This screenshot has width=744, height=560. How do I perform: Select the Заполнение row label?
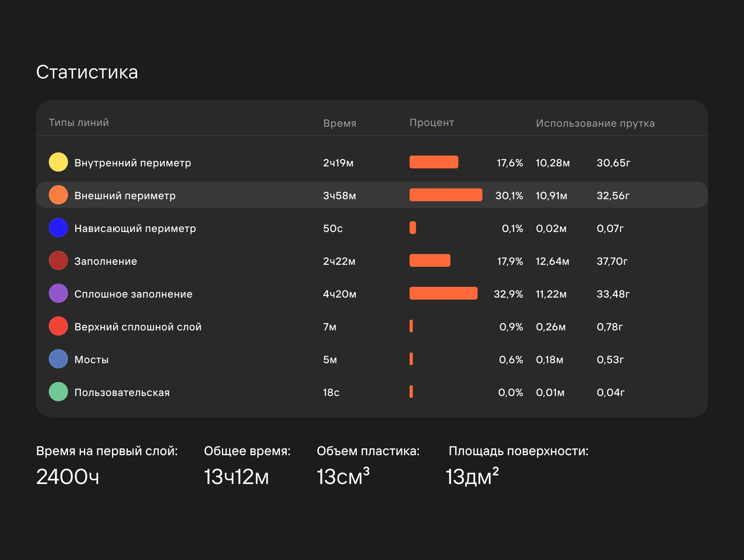point(106,261)
